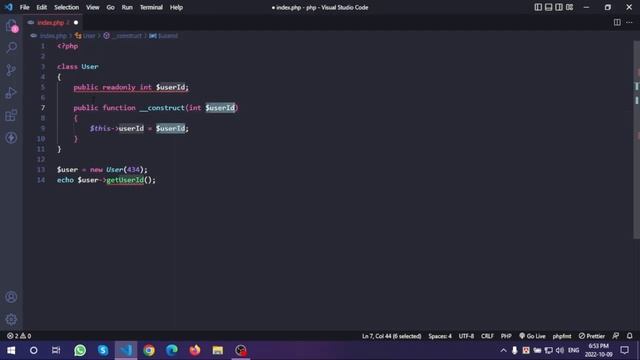The width and height of the screenshot is (640, 360).
Task: Open the Manage gear icon
Action: point(11,319)
